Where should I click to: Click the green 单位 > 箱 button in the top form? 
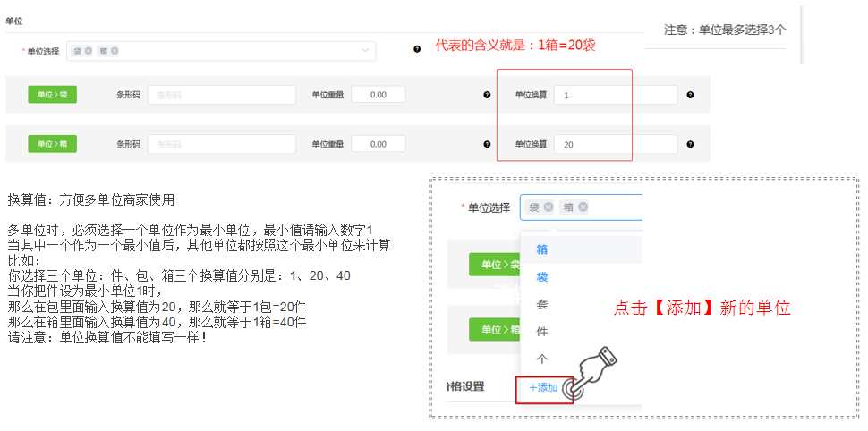pos(52,144)
